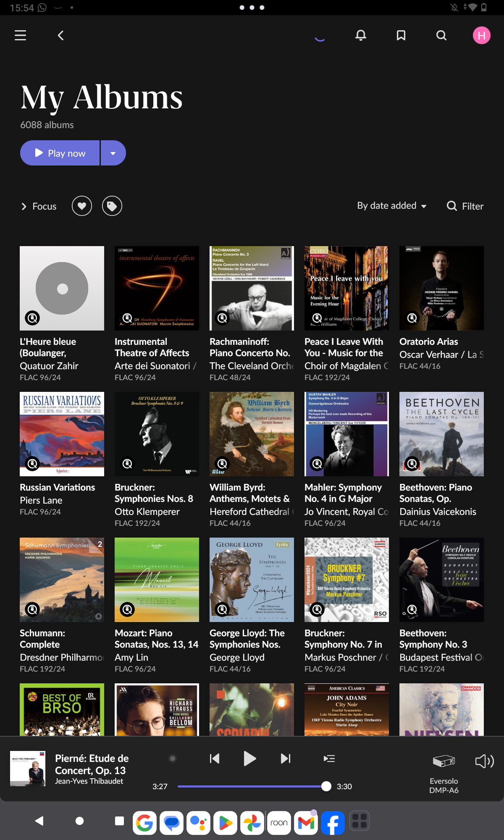
Task: Open bookmarks icon in top bar
Action: (401, 35)
